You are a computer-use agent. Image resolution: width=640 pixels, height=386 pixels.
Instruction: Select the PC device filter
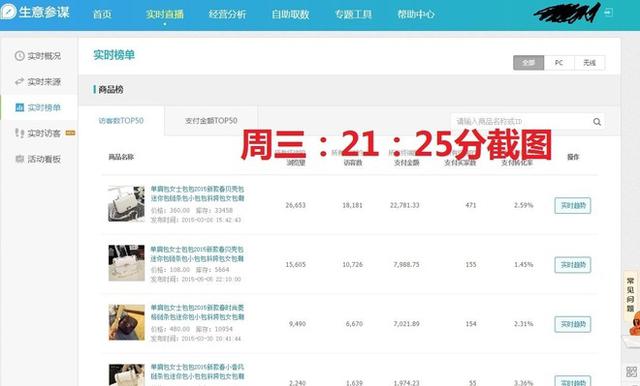point(559,63)
